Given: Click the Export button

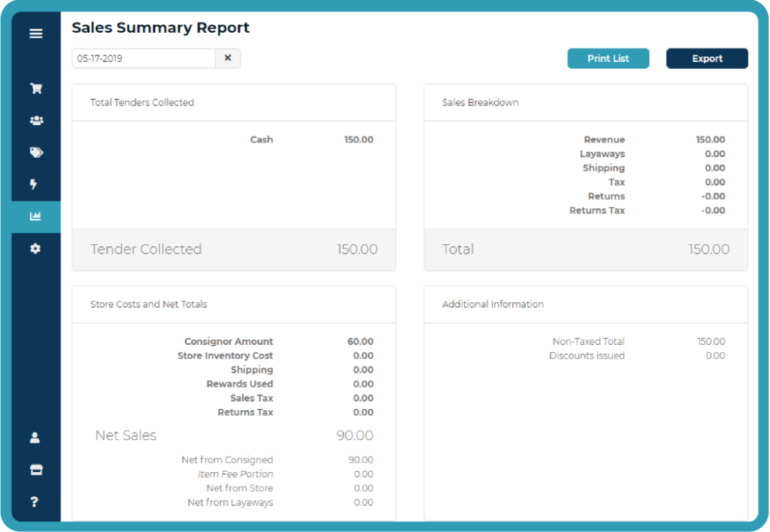Looking at the screenshot, I should [707, 59].
